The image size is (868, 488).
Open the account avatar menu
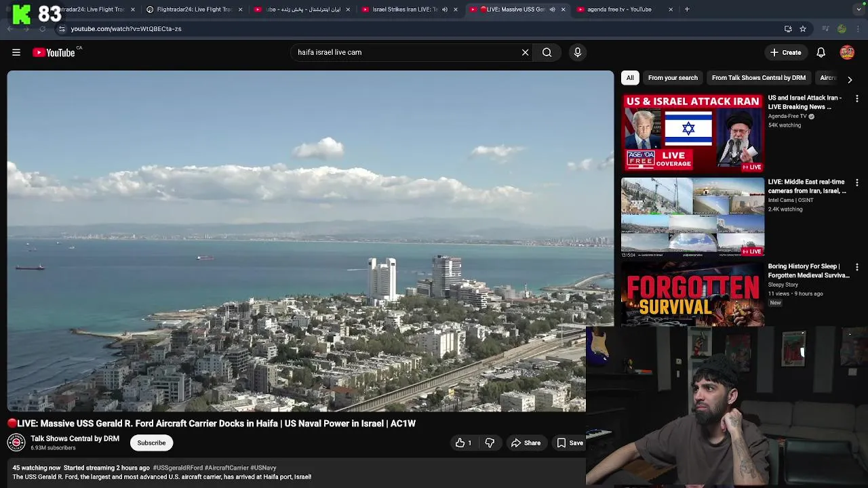pos(847,52)
